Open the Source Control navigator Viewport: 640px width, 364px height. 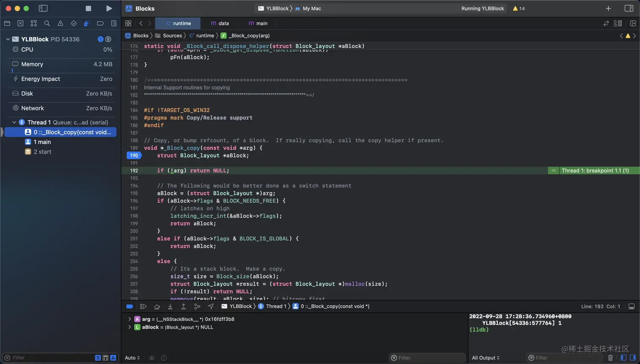coord(20,24)
